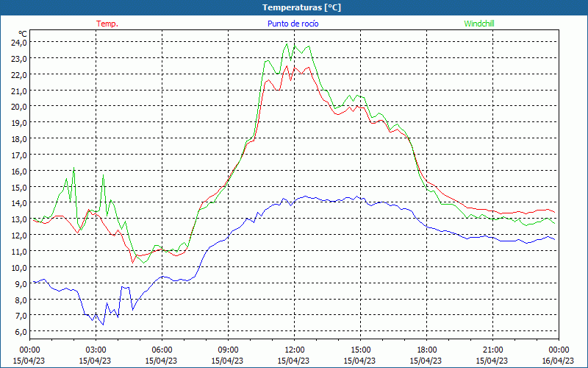This screenshot has width=588, height=368.
Task: Click the 09:00 time label
Action: pyautogui.click(x=228, y=350)
